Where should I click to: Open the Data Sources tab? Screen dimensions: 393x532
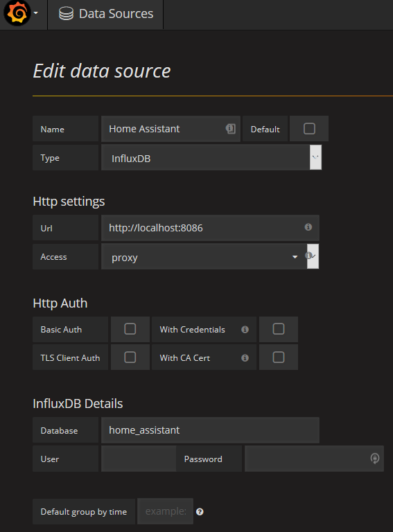(105, 15)
